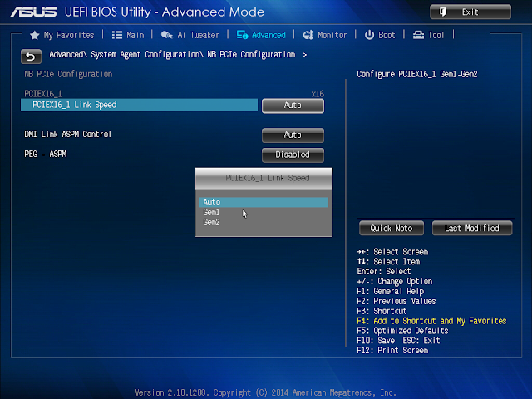The width and height of the screenshot is (532, 399).
Task: Click the back arrow icon button
Action: pyautogui.click(x=31, y=57)
